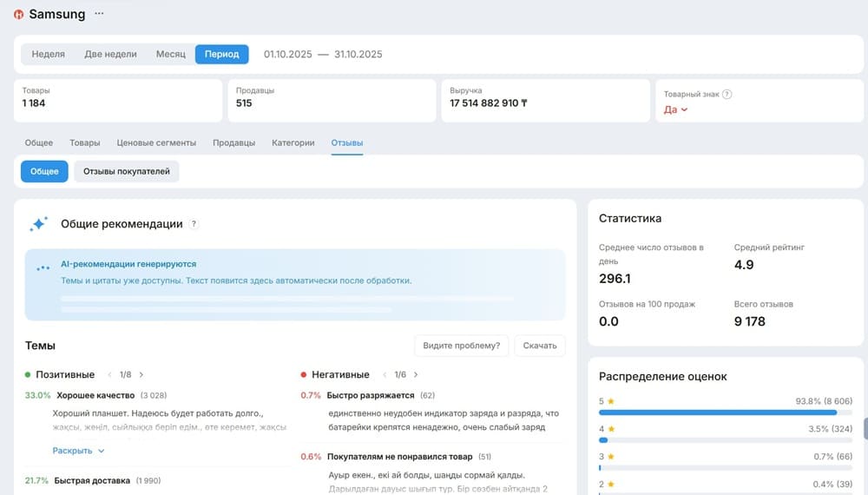
Task: Open the Общее tab
Action: (39, 142)
